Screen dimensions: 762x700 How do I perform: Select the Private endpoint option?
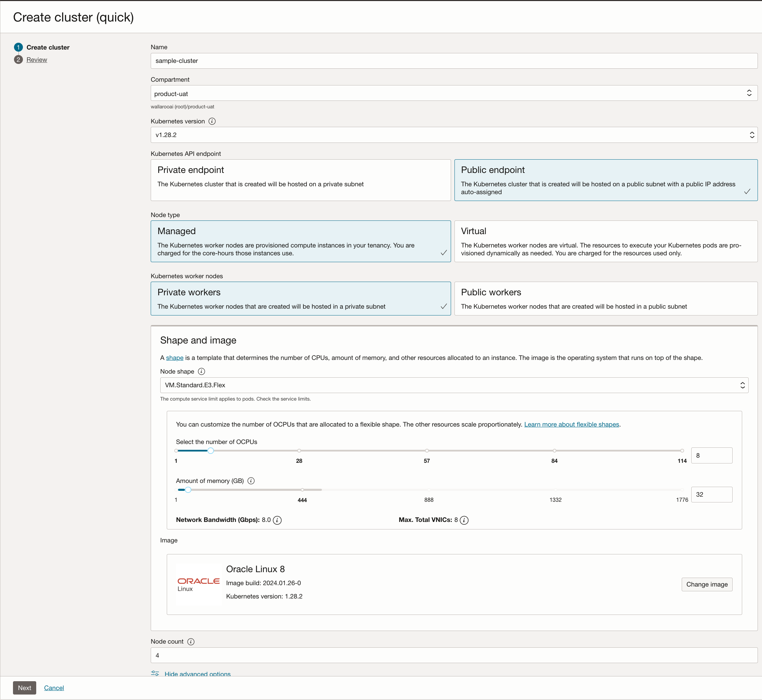(301, 180)
